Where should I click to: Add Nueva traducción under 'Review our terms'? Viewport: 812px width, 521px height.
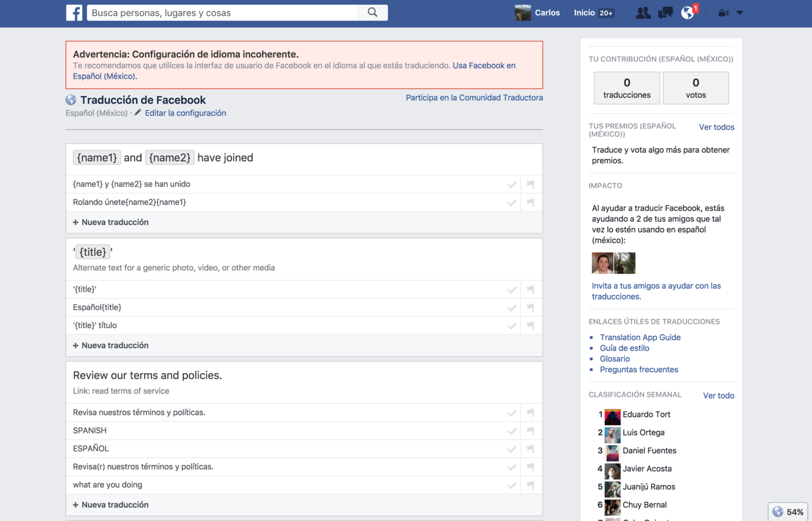click(x=110, y=505)
